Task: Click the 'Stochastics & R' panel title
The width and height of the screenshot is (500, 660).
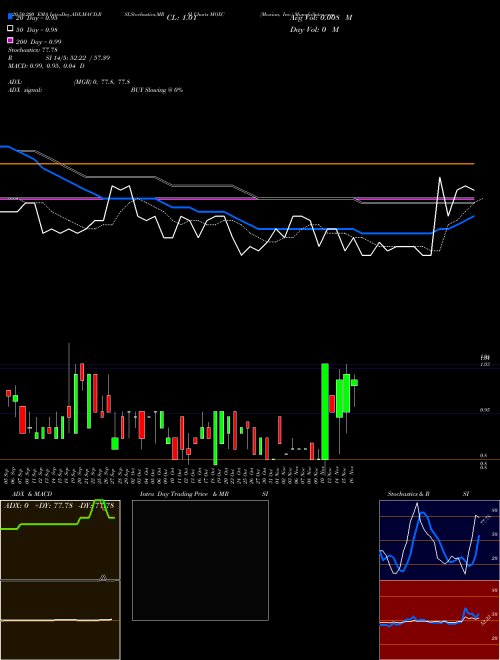Action: (409, 494)
